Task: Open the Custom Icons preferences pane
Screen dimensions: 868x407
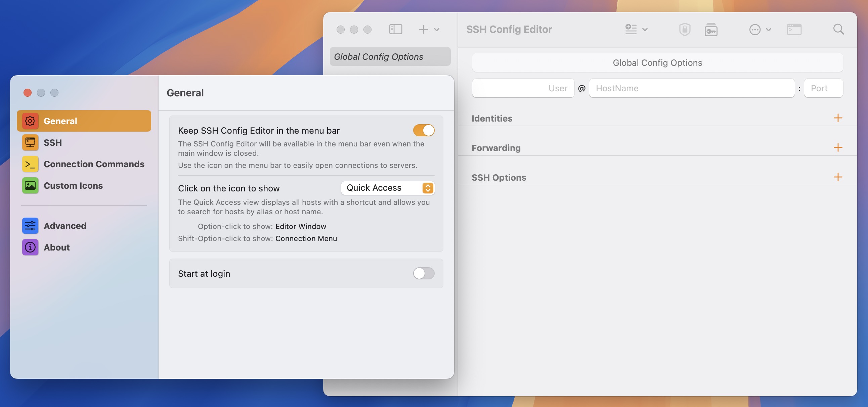Action: (x=84, y=186)
